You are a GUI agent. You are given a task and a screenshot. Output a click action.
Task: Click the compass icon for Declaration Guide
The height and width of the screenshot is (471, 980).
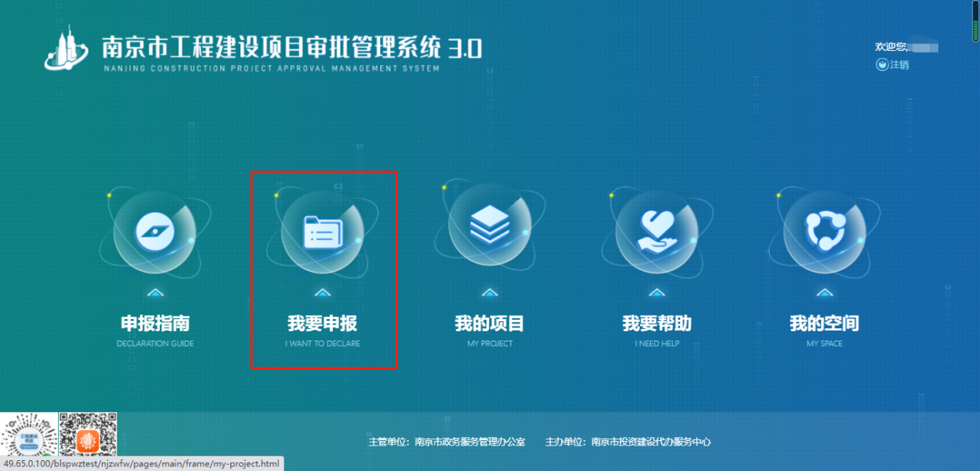pos(155,230)
